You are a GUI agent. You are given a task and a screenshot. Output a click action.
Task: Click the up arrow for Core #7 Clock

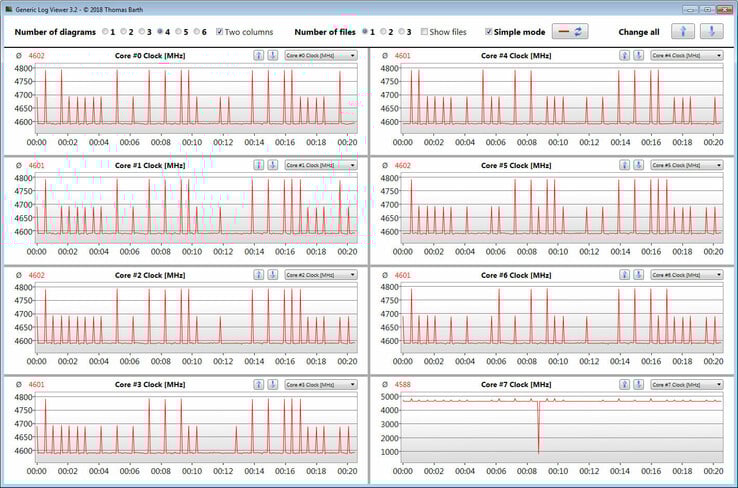click(624, 384)
